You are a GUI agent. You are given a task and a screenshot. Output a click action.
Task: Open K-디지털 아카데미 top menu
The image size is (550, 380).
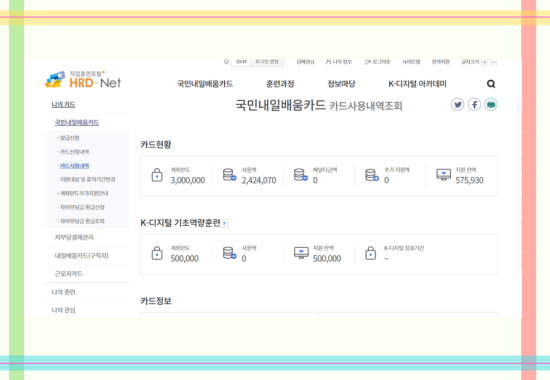(417, 84)
